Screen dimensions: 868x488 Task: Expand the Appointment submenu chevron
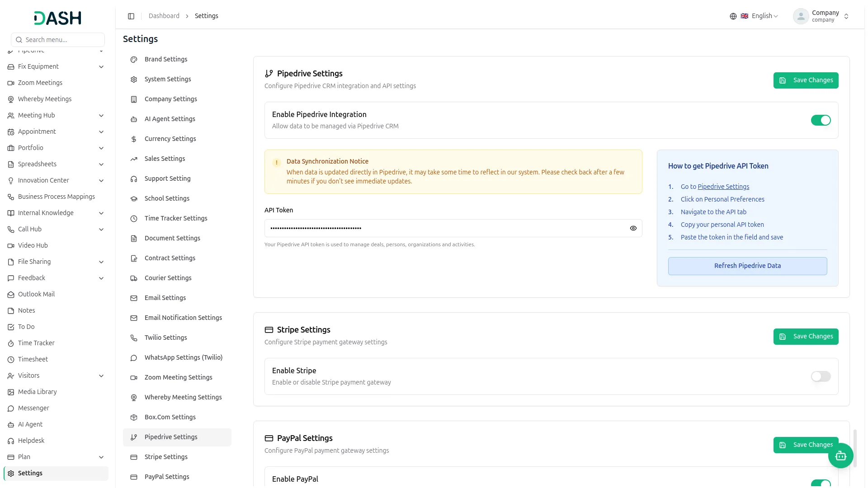point(101,132)
